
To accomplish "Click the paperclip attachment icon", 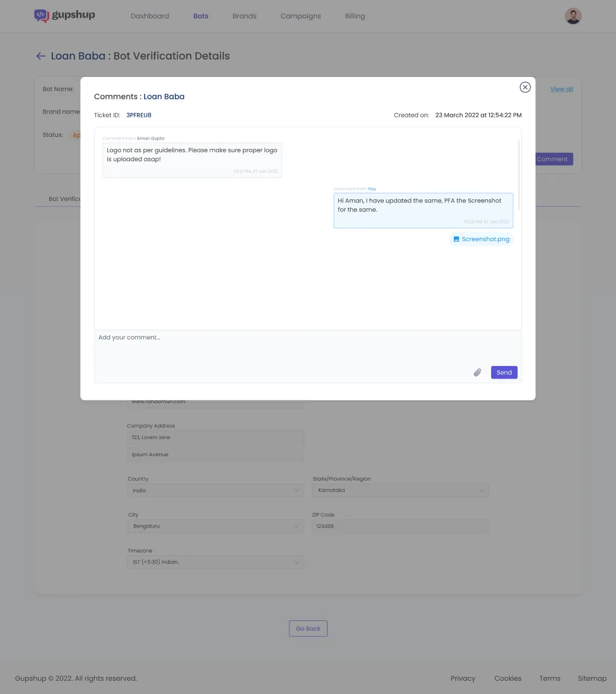I will click(477, 373).
